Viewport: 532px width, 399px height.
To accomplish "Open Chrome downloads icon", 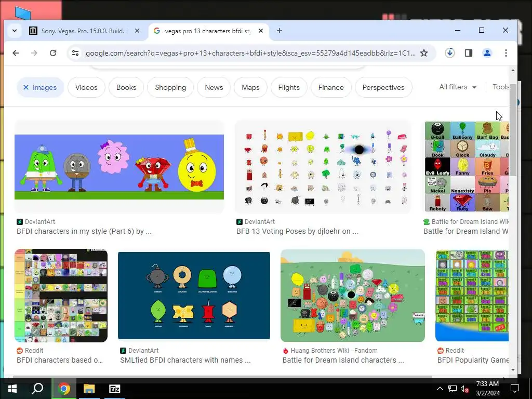I will [450, 53].
